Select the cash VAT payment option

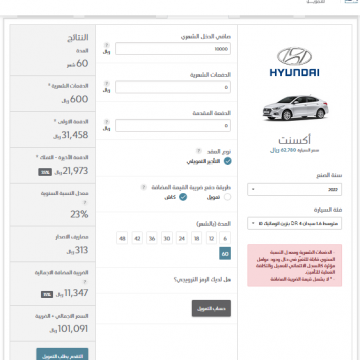pos(183,197)
